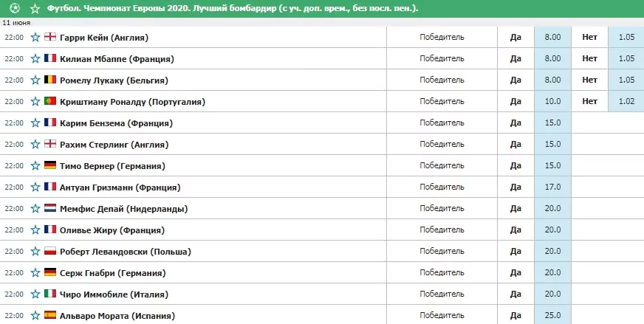Screen dimensions: 644x324
Task: Toggle favorite star for Рахим Стерлинг
Action: tap(35, 144)
